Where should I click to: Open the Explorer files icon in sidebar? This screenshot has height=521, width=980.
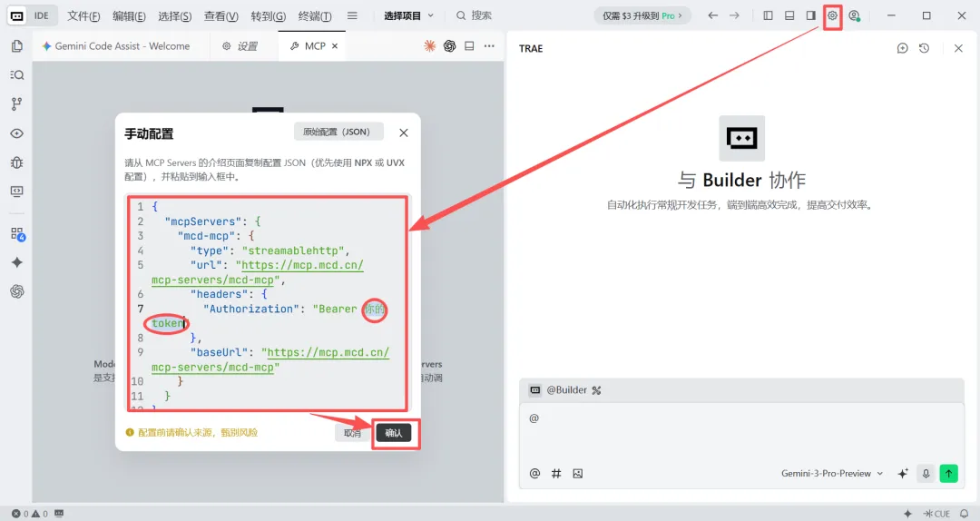click(17, 45)
